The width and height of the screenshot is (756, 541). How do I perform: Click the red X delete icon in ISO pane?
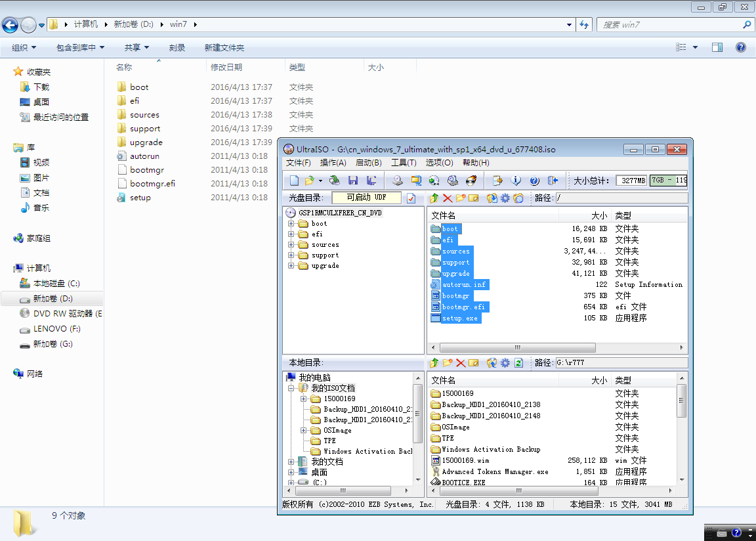pos(448,198)
